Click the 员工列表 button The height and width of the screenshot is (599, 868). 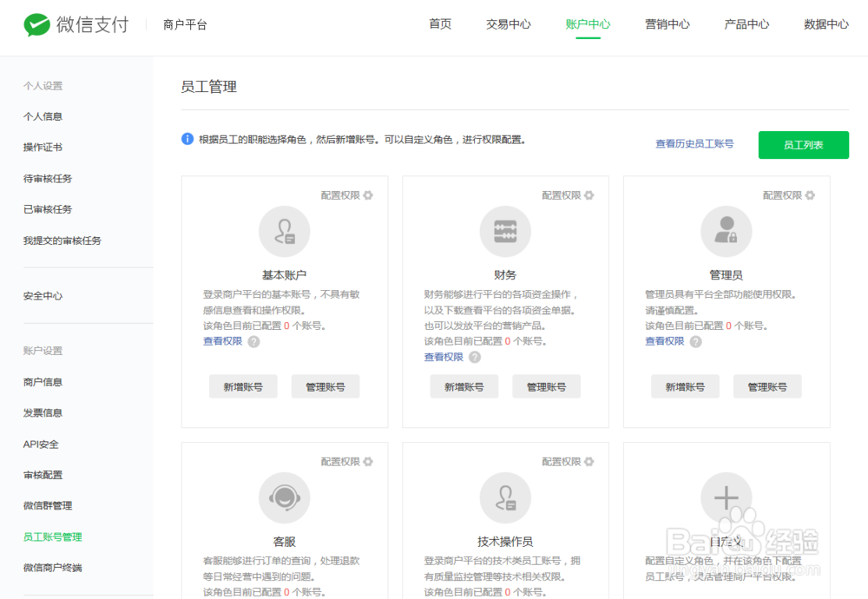803,145
